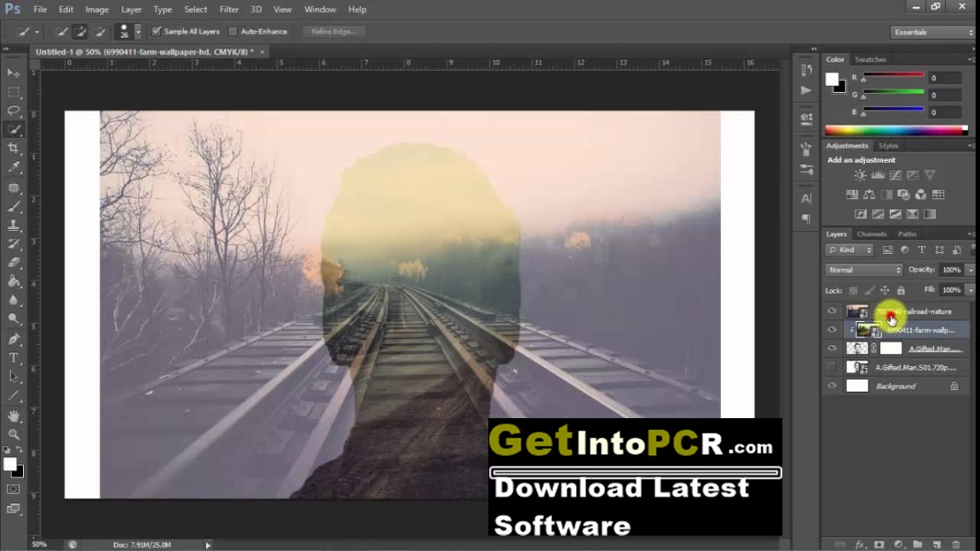
Task: Click the Opacity value field
Action: (x=951, y=270)
